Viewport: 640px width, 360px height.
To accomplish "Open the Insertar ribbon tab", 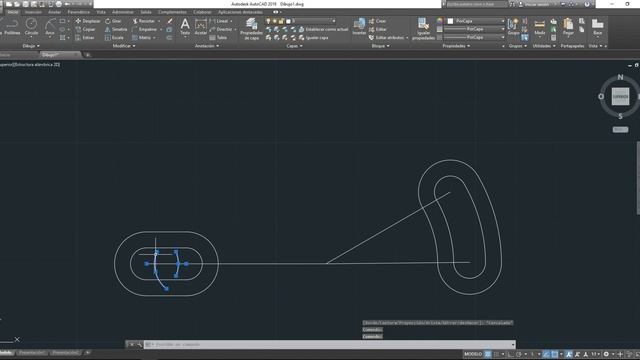I will click(x=33, y=12).
